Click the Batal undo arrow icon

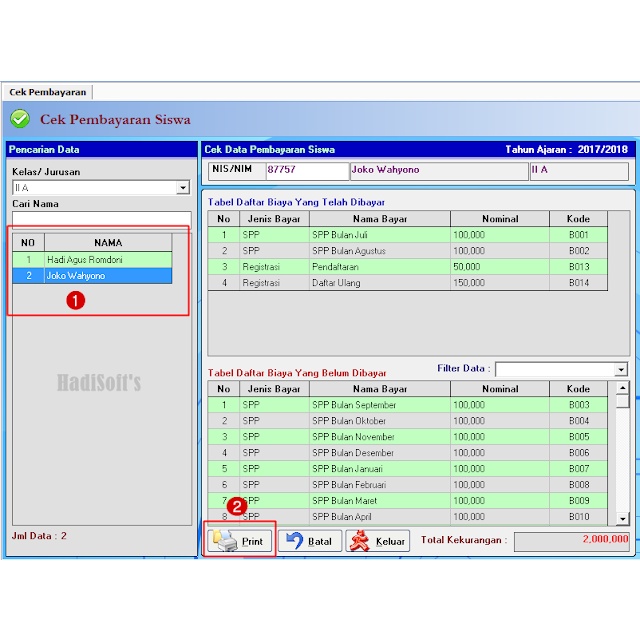click(x=294, y=541)
